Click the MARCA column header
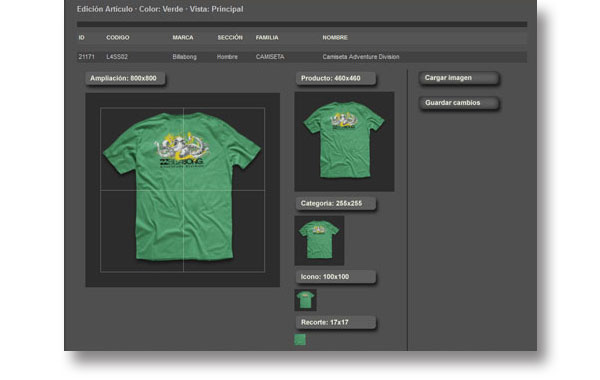Image resolution: width=600 pixels, height=380 pixels. coord(183,38)
